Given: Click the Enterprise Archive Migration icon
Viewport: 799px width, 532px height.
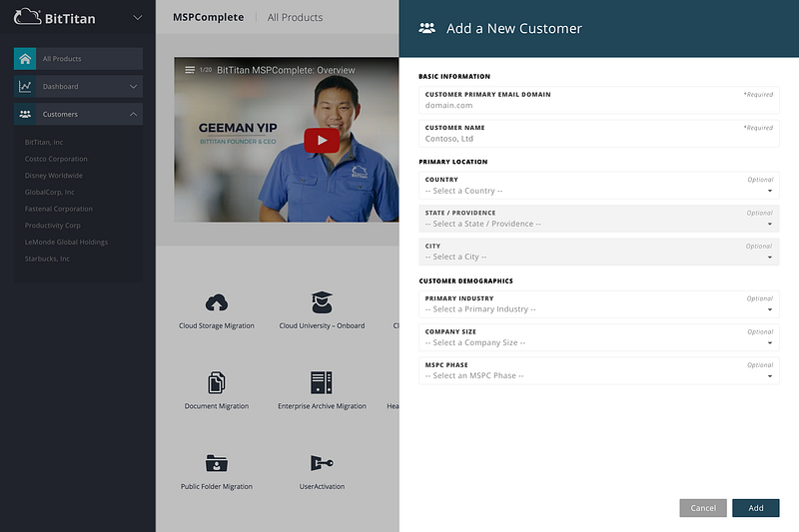Looking at the screenshot, I should (322, 382).
